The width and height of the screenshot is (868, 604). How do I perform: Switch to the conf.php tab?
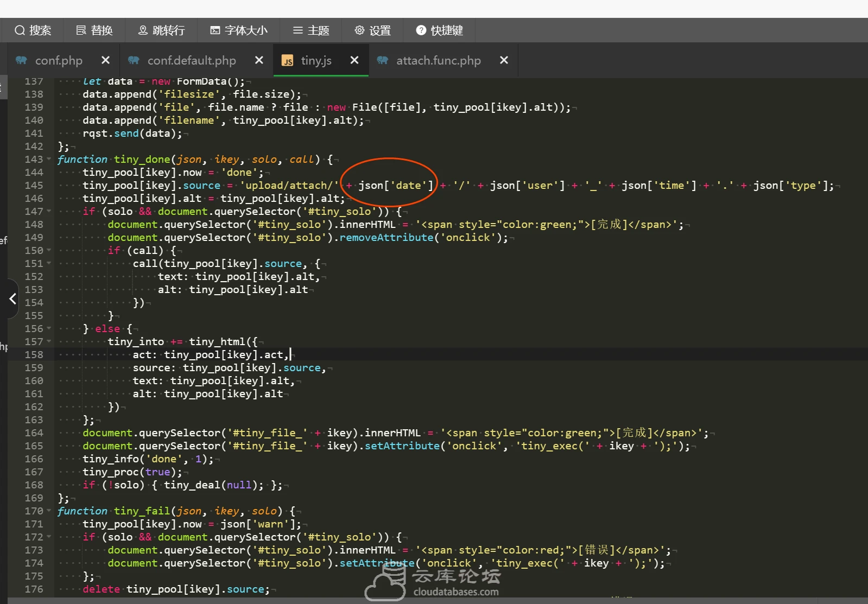[x=58, y=60]
